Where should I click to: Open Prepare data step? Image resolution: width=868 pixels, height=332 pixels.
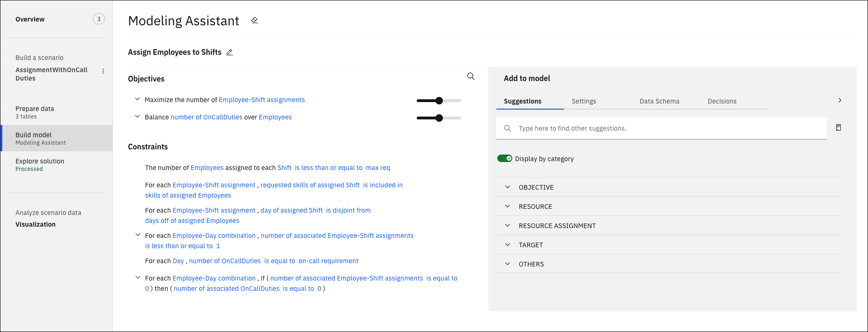click(56, 112)
